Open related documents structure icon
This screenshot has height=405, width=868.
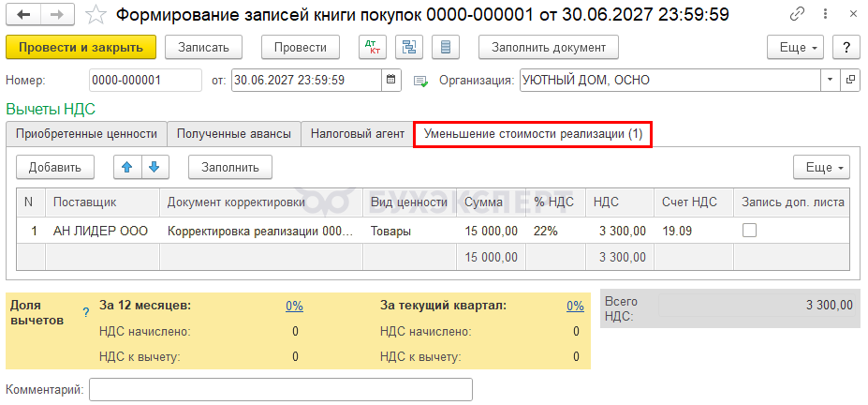409,47
